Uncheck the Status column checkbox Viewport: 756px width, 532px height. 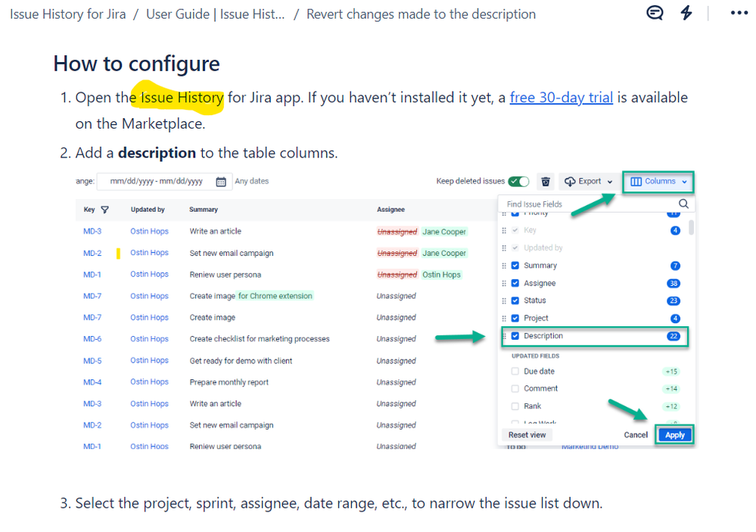[515, 300]
